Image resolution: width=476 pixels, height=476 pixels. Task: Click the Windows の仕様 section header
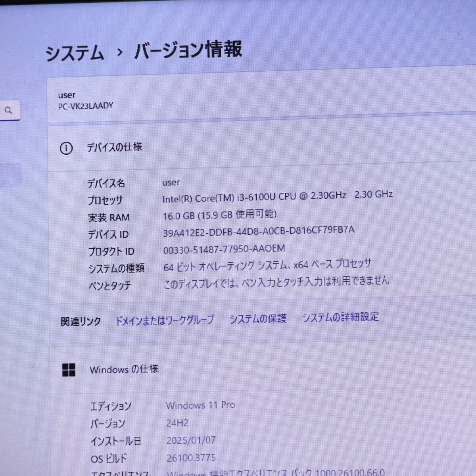coord(124,369)
